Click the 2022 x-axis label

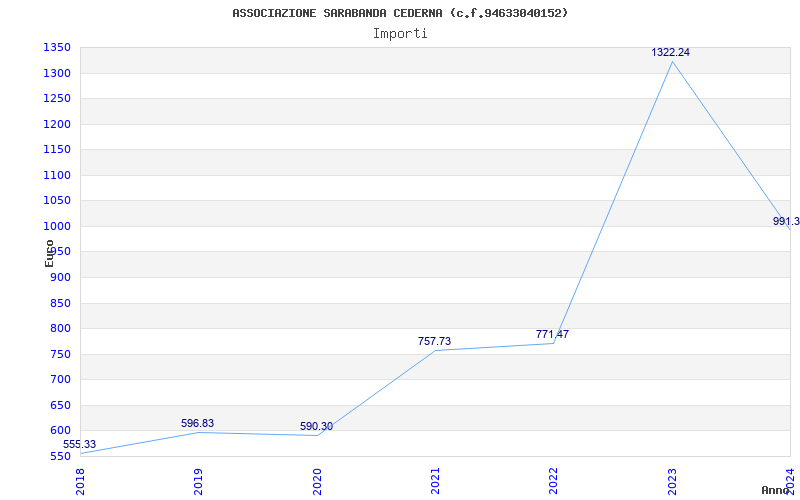click(554, 481)
